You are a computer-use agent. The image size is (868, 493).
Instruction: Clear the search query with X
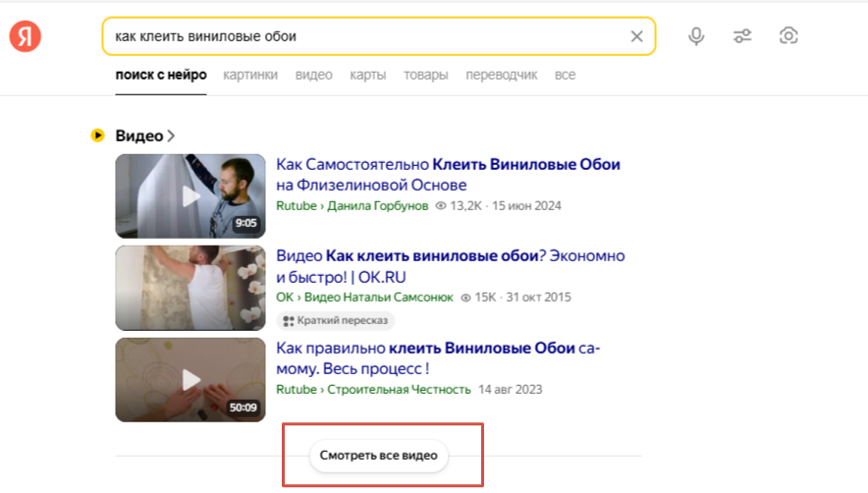coord(636,36)
